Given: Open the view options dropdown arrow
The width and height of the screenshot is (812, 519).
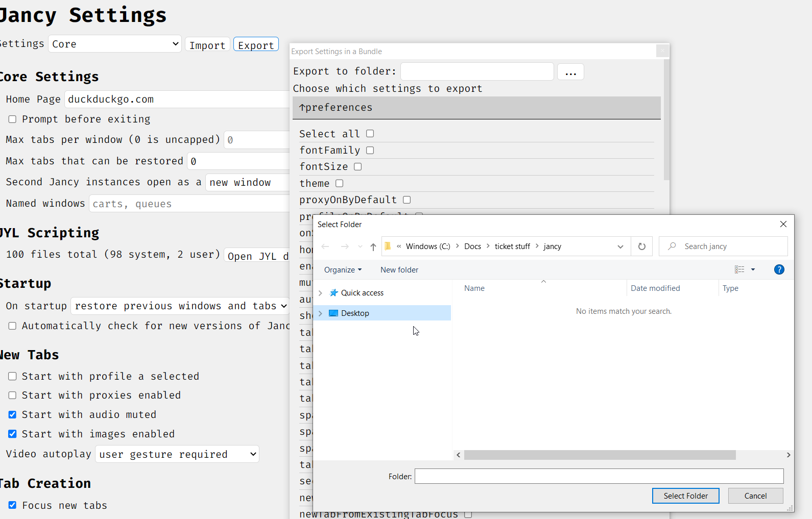Looking at the screenshot, I should [x=753, y=269].
